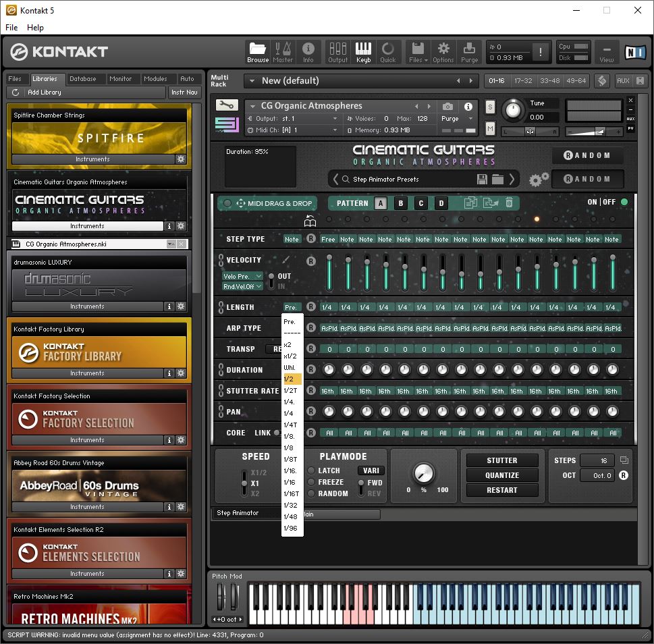Click the panic exclamation button
This screenshot has height=644, width=654.
pyautogui.click(x=540, y=52)
